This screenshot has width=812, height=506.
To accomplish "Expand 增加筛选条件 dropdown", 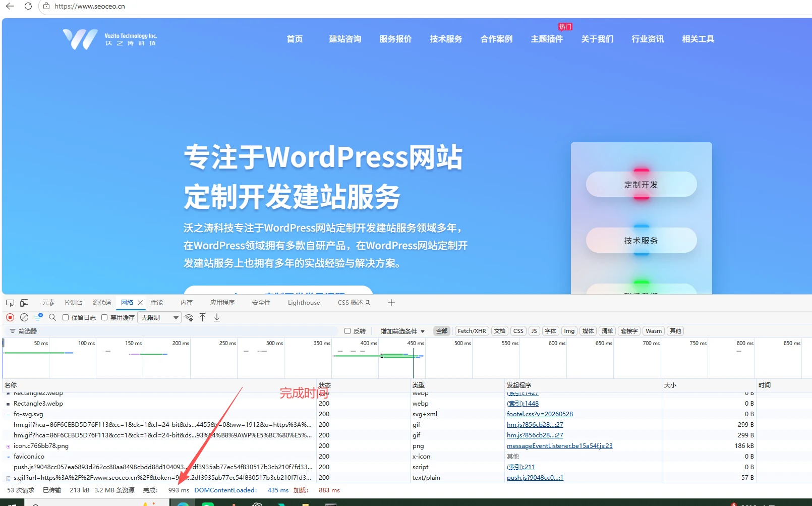I will click(x=402, y=331).
